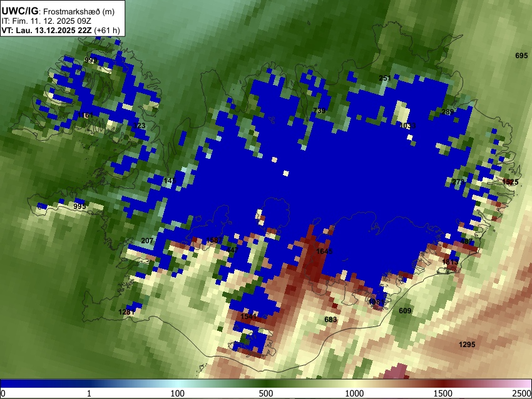
Task: Click the 2500 label on the color scale
Action: 522,393
